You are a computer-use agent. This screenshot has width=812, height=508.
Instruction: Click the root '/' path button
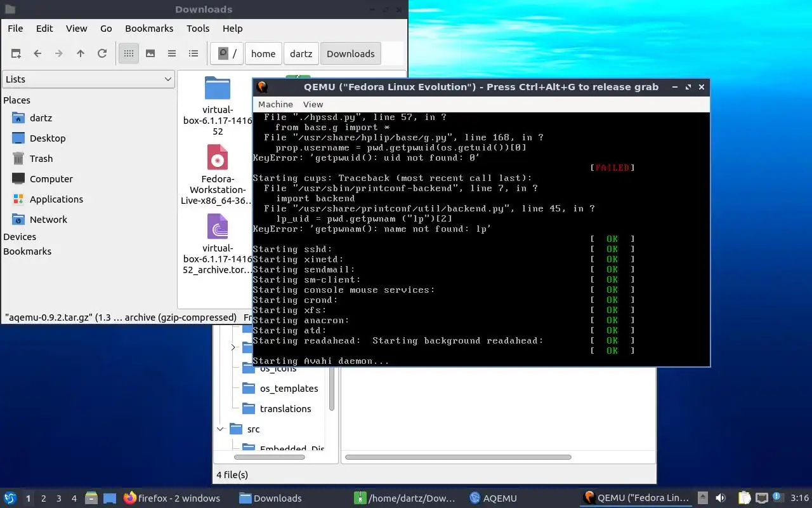point(227,54)
